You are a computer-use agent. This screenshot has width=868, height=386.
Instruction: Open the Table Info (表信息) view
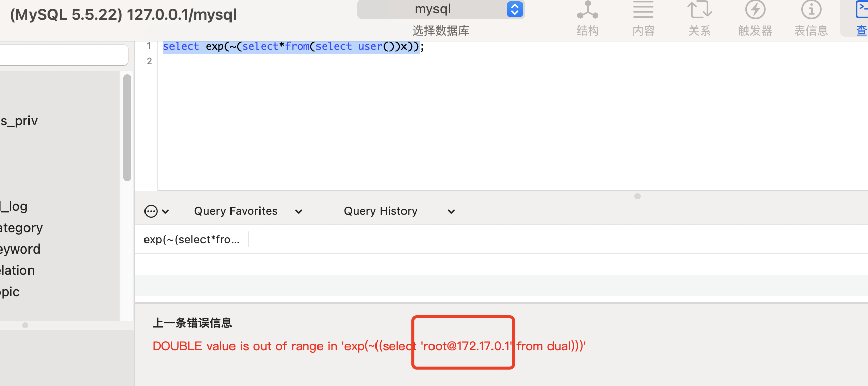pyautogui.click(x=812, y=19)
